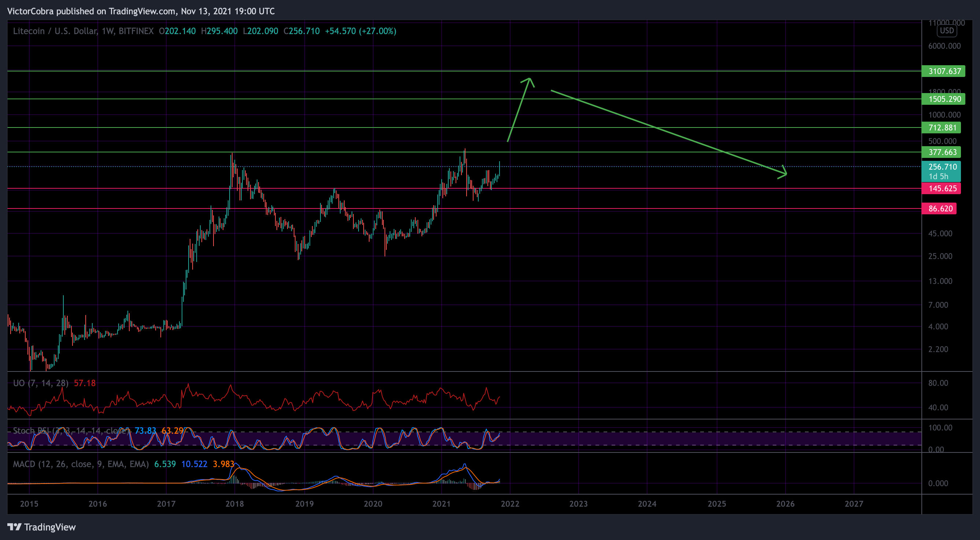Screen dimensions: 980x540
Task: Click the 377.663 green price label
Action: (941, 152)
